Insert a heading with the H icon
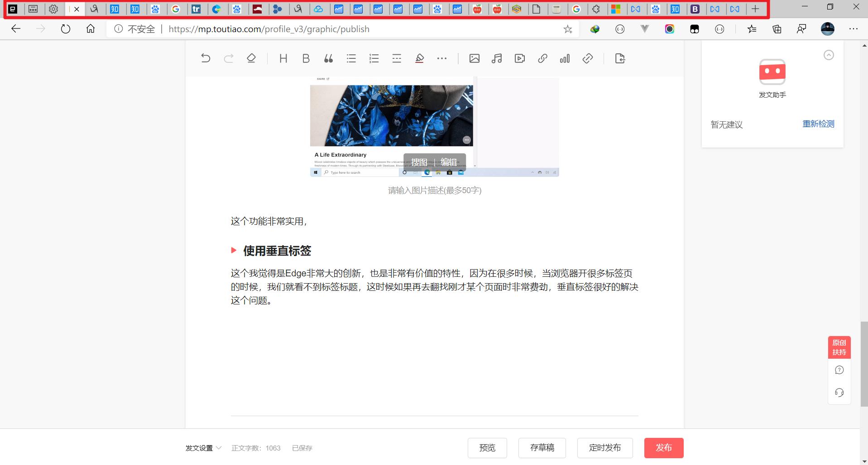The height and width of the screenshot is (465, 868). (x=283, y=58)
